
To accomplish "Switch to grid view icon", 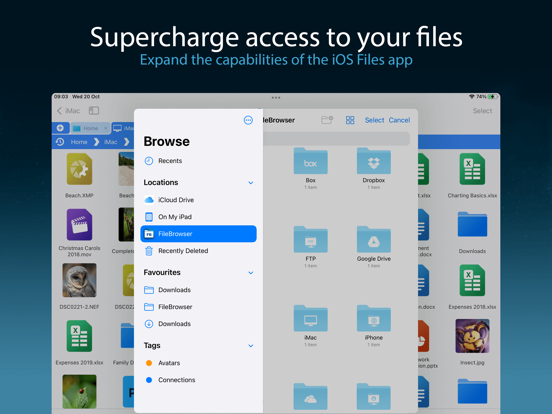I will click(350, 120).
